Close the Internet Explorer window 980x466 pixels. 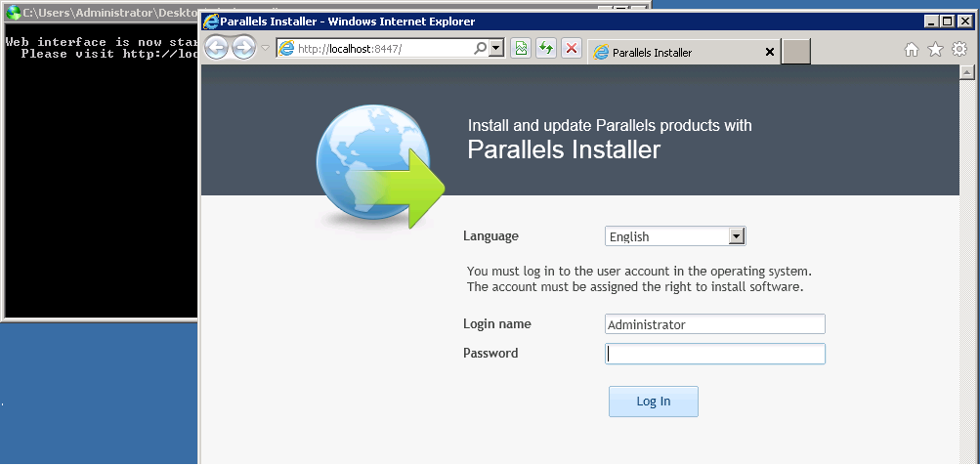pyautogui.click(x=964, y=21)
